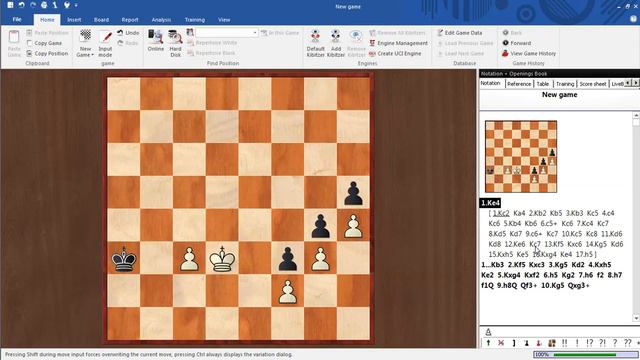Switch to the View ribbon tab
This screenshot has height=360, width=640.
click(x=224, y=20)
